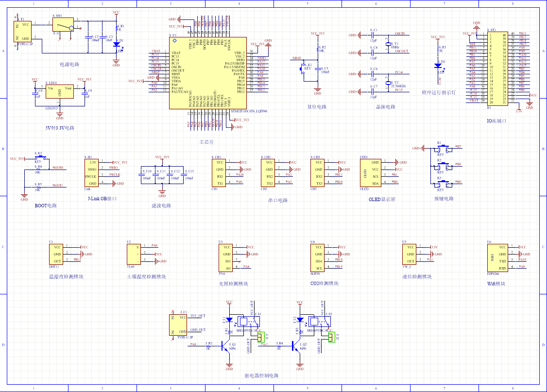Click the '光照检测模块' section label

(233, 284)
